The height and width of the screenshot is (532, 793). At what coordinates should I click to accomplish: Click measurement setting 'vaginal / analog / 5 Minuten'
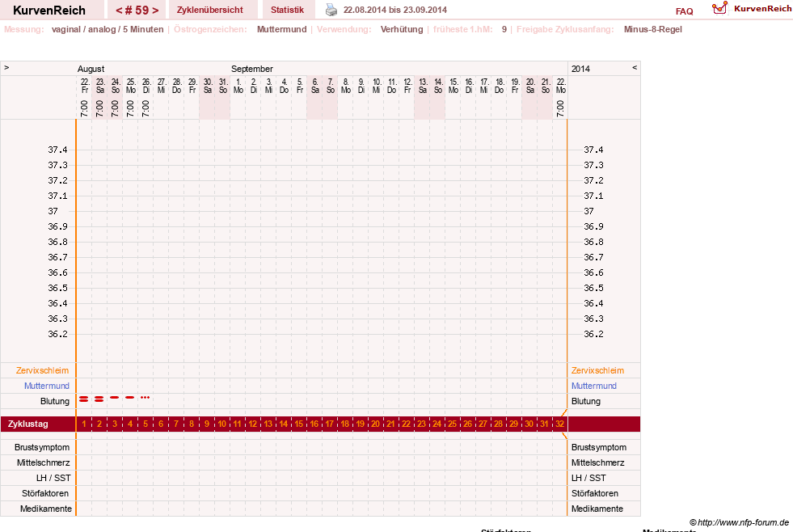pos(108,29)
